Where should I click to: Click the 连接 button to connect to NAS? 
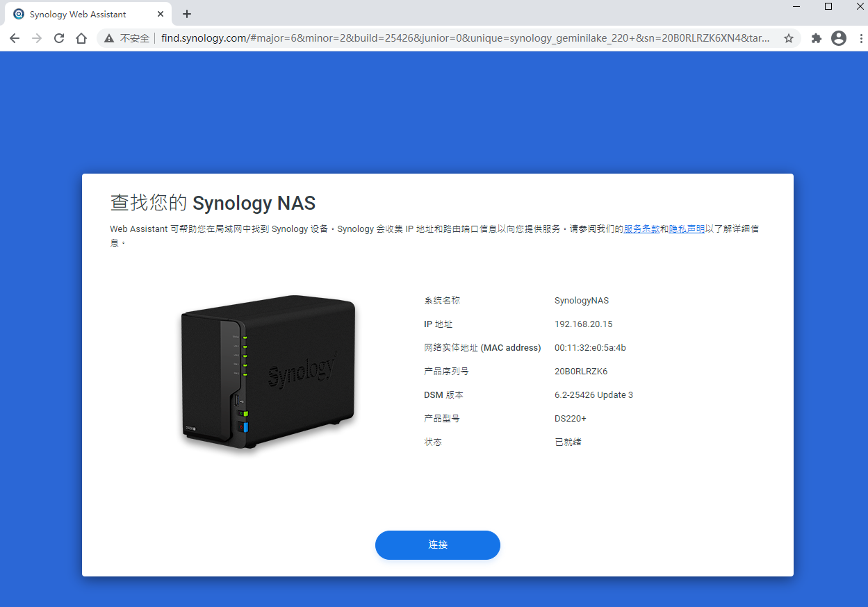pyautogui.click(x=437, y=545)
